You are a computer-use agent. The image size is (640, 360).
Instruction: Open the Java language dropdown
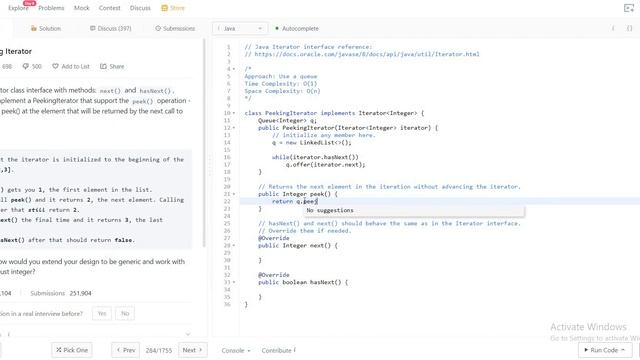[240, 28]
